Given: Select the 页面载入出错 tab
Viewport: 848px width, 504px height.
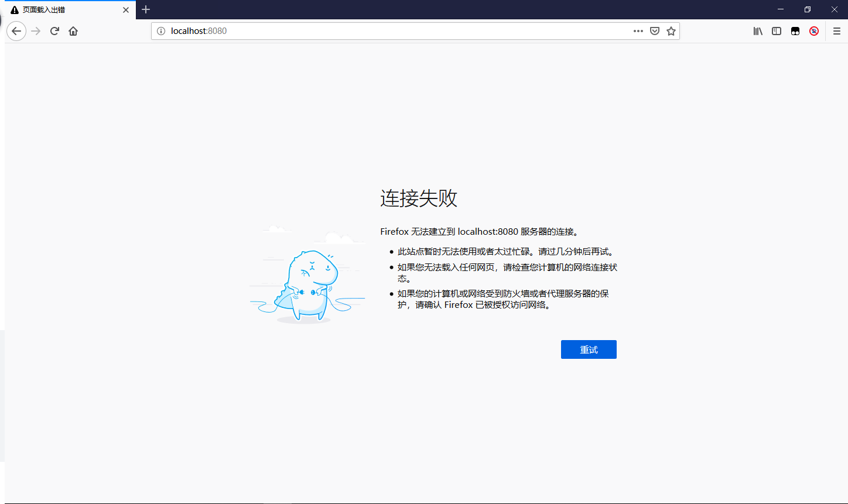Looking at the screenshot, I should (x=70, y=10).
